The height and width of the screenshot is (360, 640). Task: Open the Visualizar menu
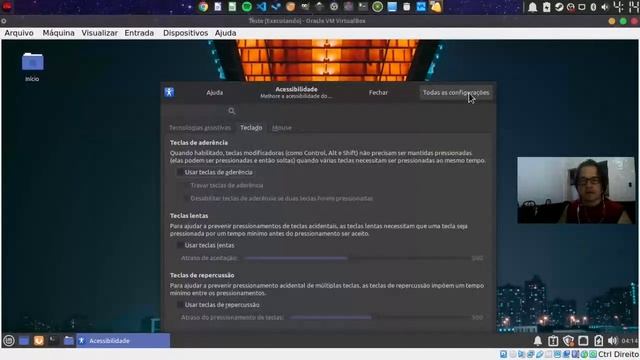point(100,33)
